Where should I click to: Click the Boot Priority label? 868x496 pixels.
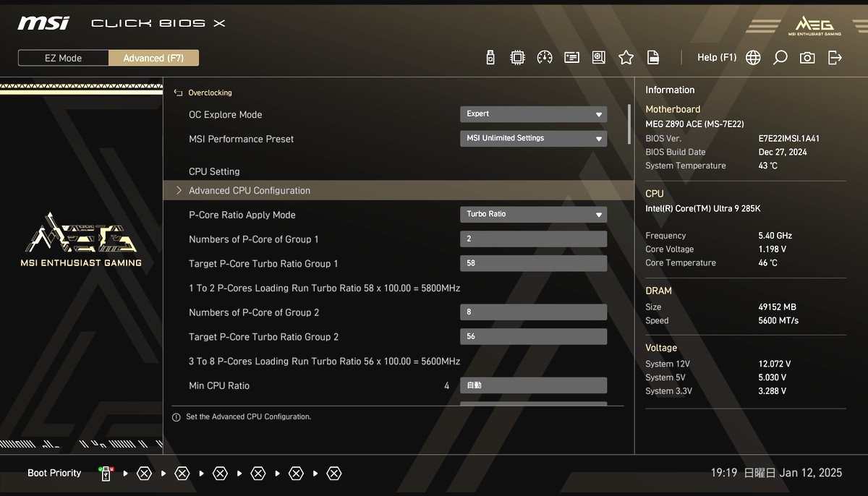click(54, 473)
